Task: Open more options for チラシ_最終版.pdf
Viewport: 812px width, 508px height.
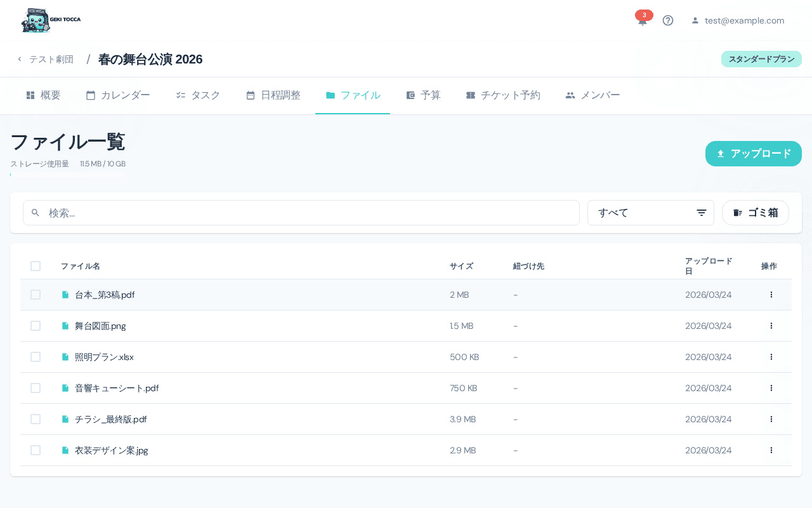Action: tap(771, 419)
